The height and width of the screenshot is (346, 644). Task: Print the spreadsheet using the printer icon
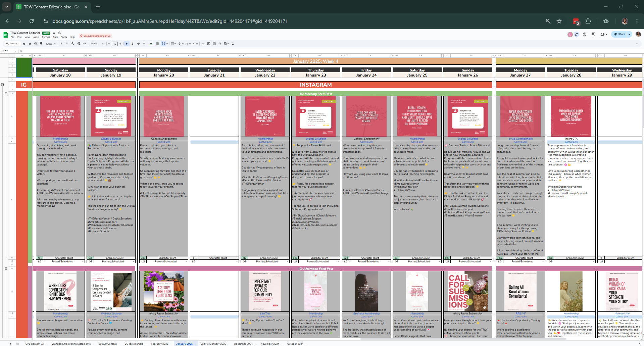pos(36,44)
